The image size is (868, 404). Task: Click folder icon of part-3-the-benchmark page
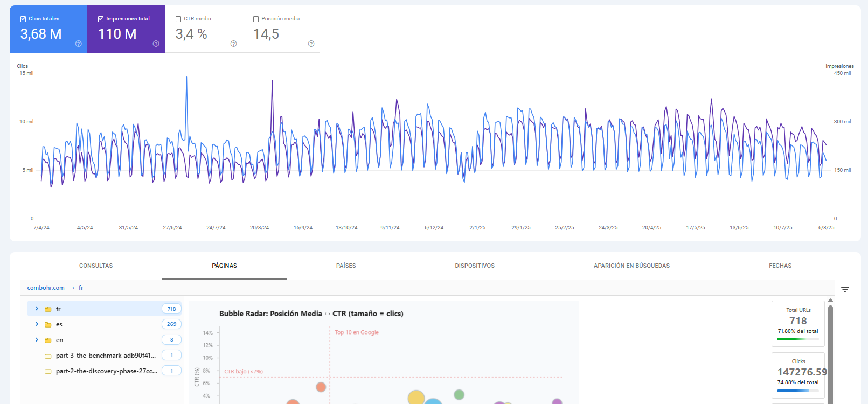tap(48, 356)
